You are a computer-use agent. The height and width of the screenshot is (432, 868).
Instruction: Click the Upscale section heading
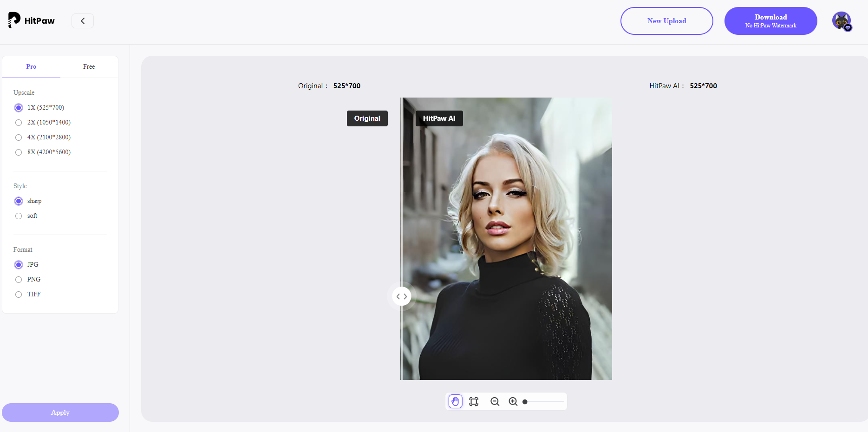pos(24,93)
